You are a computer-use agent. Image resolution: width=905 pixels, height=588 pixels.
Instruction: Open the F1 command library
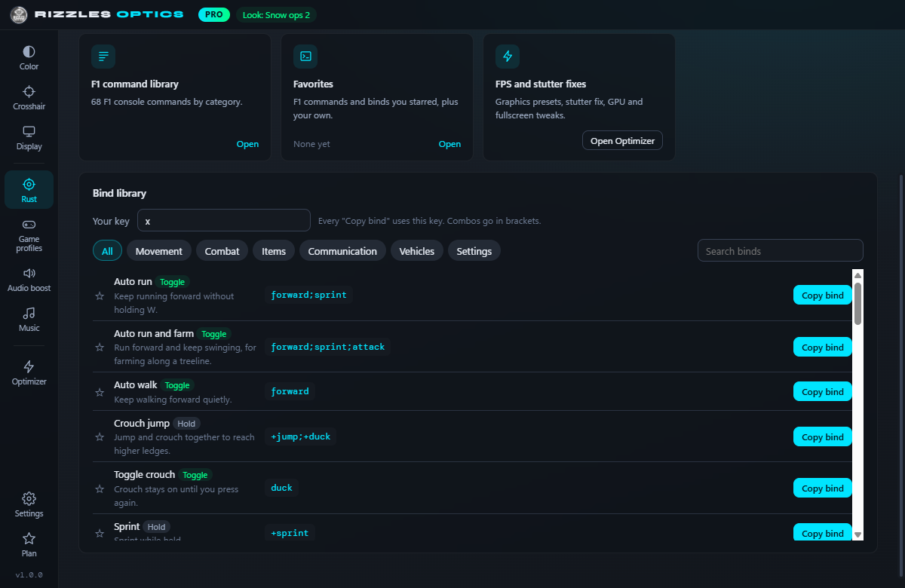(x=247, y=144)
